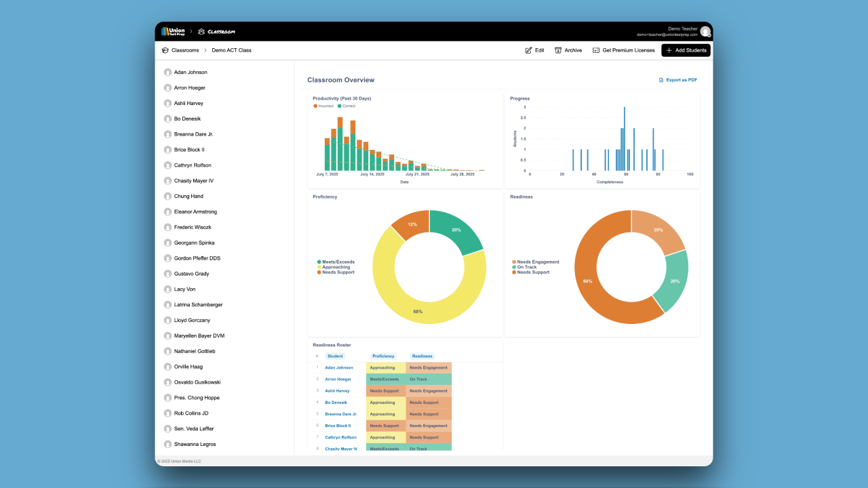Sort roster by Student column header

[x=335, y=356]
